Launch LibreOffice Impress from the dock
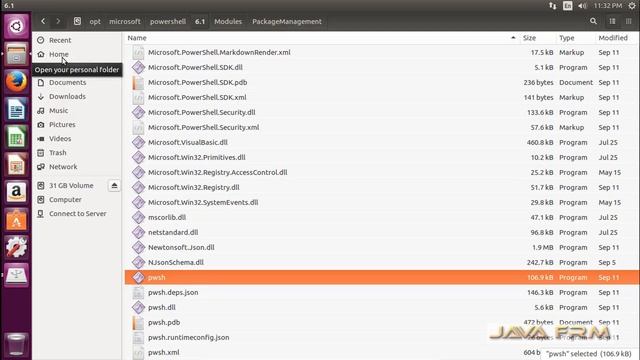640x360 pixels. point(16,165)
